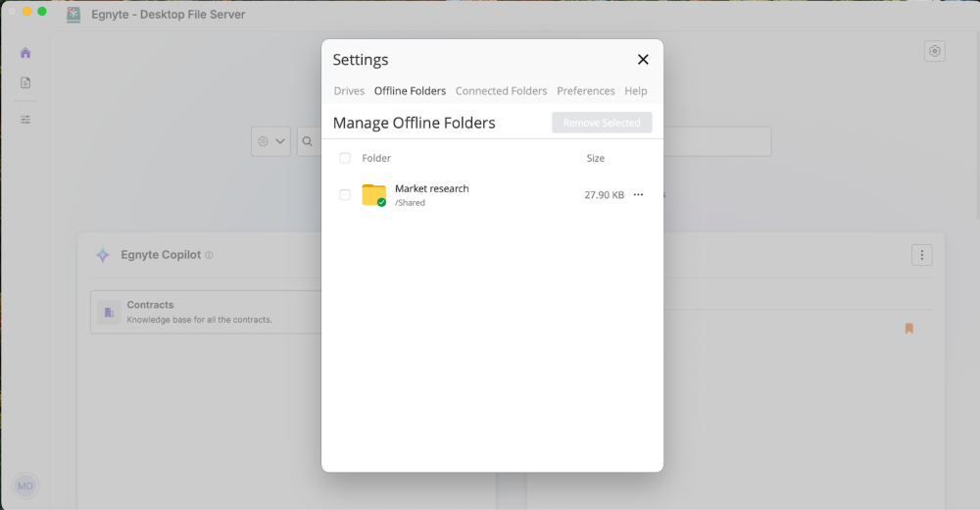Image resolution: width=980 pixels, height=510 pixels.
Task: Open the sliders filter icon in sidebar
Action: (25, 119)
